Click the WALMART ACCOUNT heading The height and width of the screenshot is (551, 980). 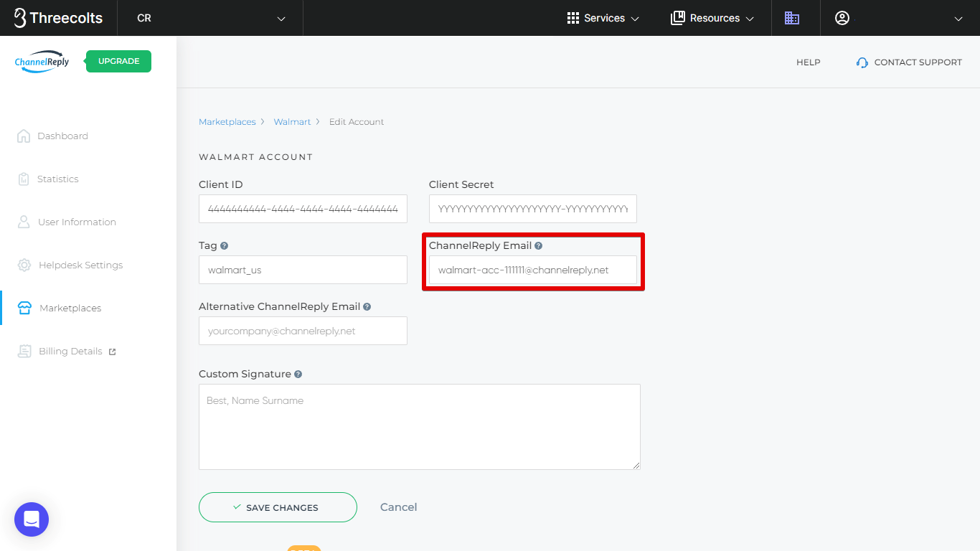pos(255,156)
